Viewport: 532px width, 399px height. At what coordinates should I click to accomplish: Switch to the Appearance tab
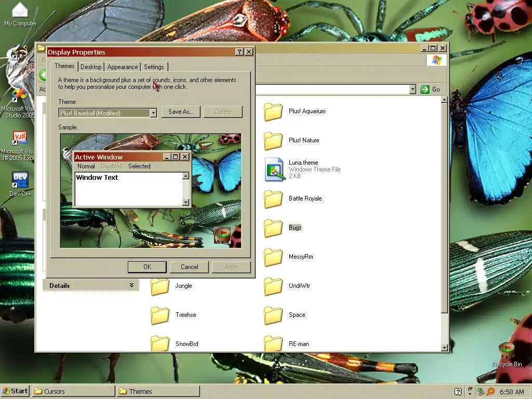click(123, 67)
